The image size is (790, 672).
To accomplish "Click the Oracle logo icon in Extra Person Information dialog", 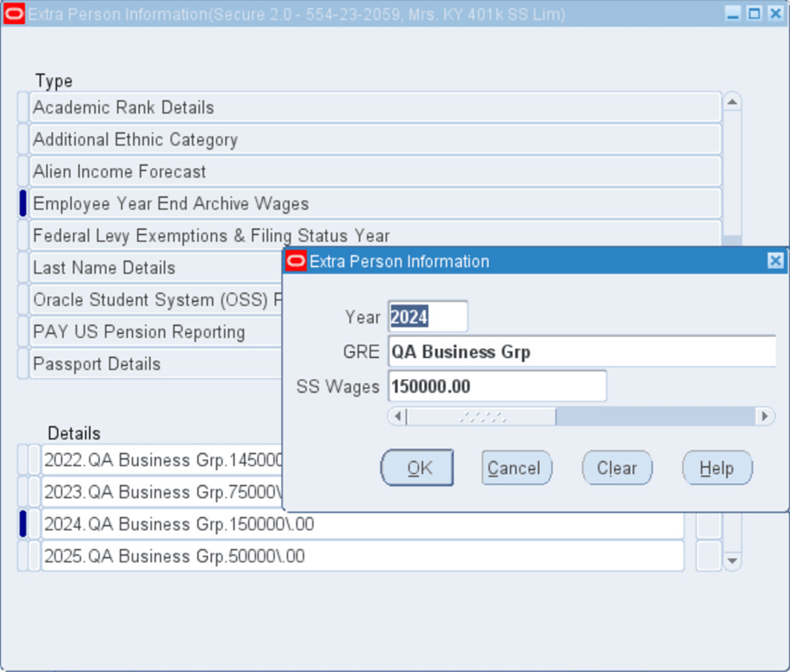I will (296, 261).
